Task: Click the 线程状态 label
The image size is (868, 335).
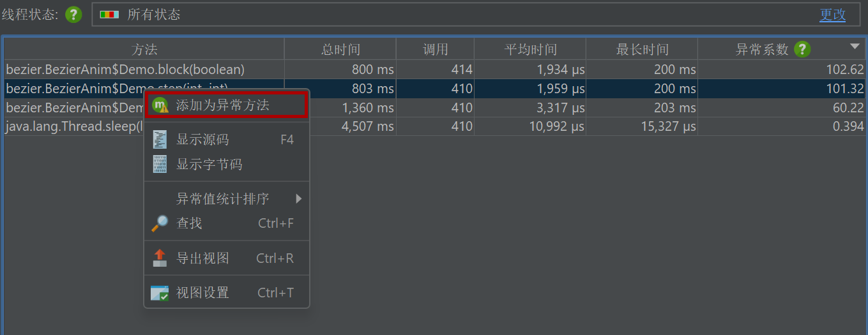Action: tap(29, 15)
